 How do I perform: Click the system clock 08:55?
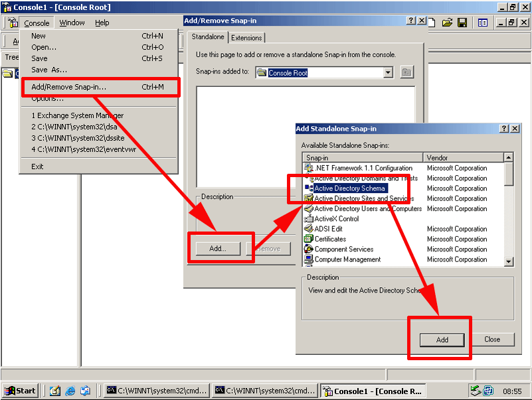(x=512, y=391)
